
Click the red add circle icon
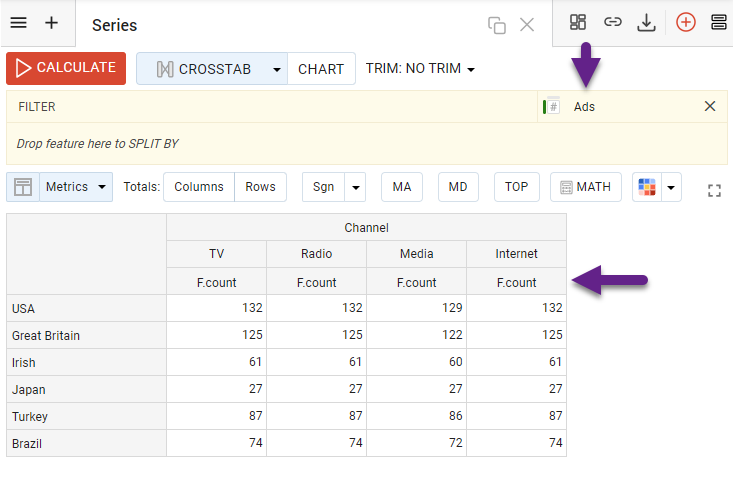point(685,23)
